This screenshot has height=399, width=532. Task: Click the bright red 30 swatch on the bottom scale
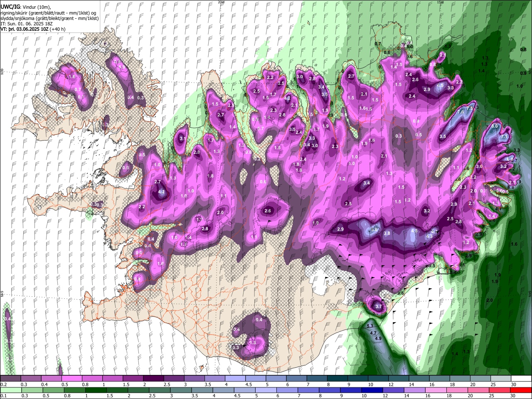pos(521,390)
